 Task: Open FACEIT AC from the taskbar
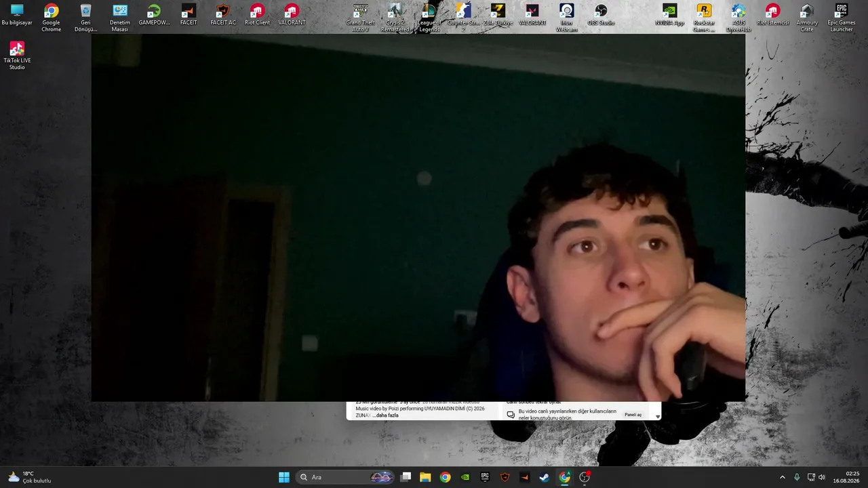tap(505, 477)
